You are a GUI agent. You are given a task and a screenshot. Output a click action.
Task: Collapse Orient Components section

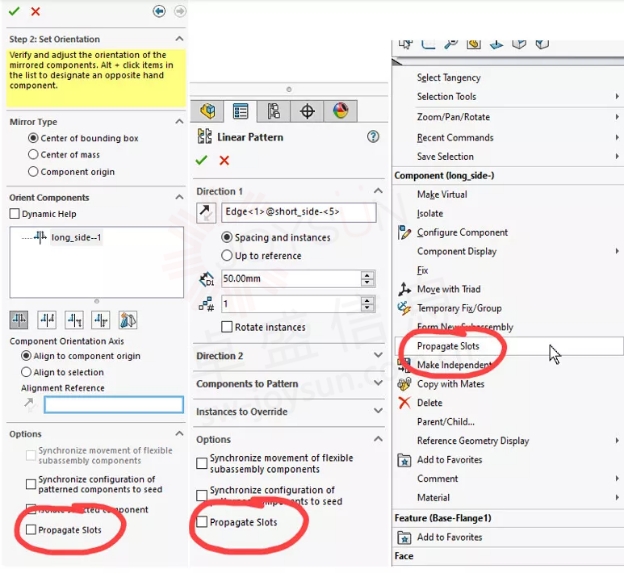click(x=179, y=197)
